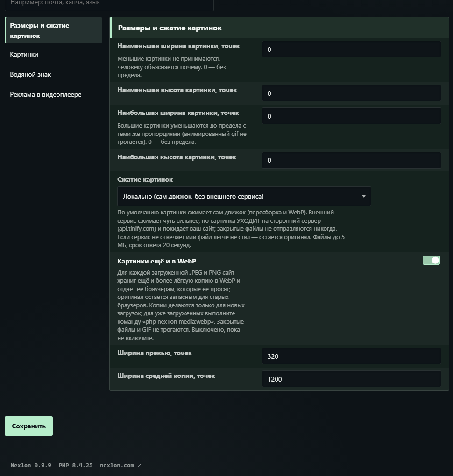Click the 'Наибольшая высота картинки' field
This screenshot has width=453, height=476.
[x=351, y=160]
